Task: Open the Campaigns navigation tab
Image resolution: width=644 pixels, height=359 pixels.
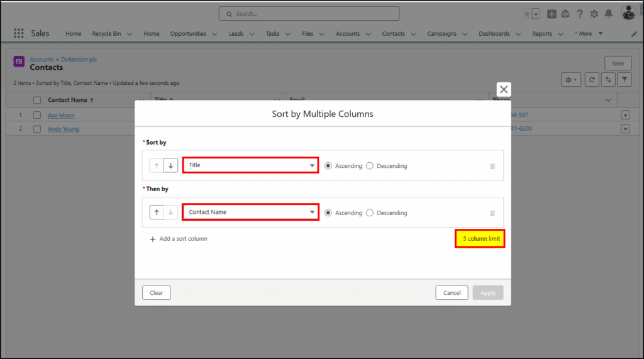Action: [441, 34]
